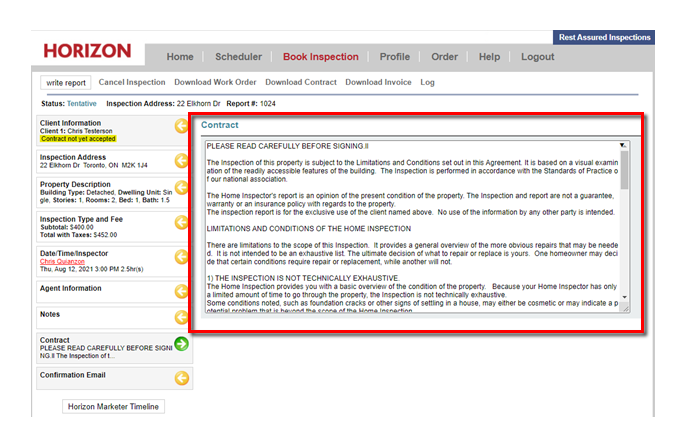Switch to the Book Inspection tab

coord(320,57)
